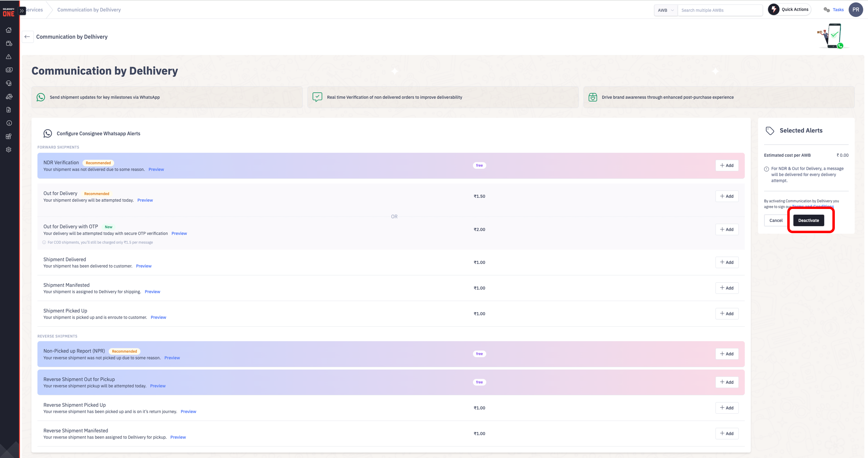
Task: Open Quick Actions button
Action: (789, 10)
